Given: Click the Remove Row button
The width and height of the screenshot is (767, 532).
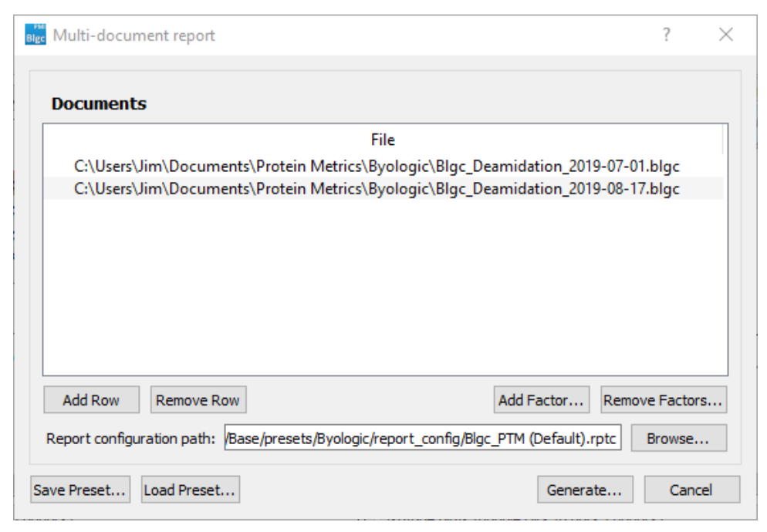Looking at the screenshot, I should [x=198, y=400].
